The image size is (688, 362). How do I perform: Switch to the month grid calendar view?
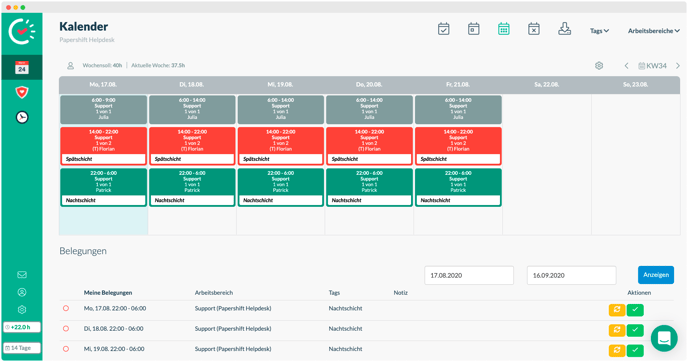point(504,29)
